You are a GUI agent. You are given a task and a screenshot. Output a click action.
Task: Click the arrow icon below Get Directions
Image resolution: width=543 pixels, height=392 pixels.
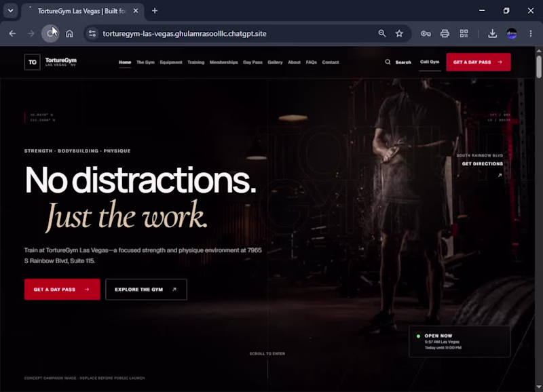[500, 175]
